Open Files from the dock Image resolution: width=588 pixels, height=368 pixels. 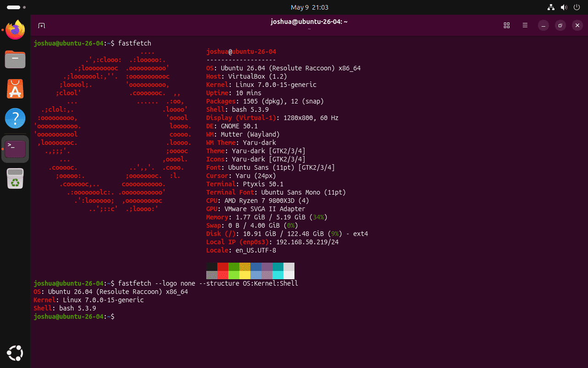click(x=15, y=59)
